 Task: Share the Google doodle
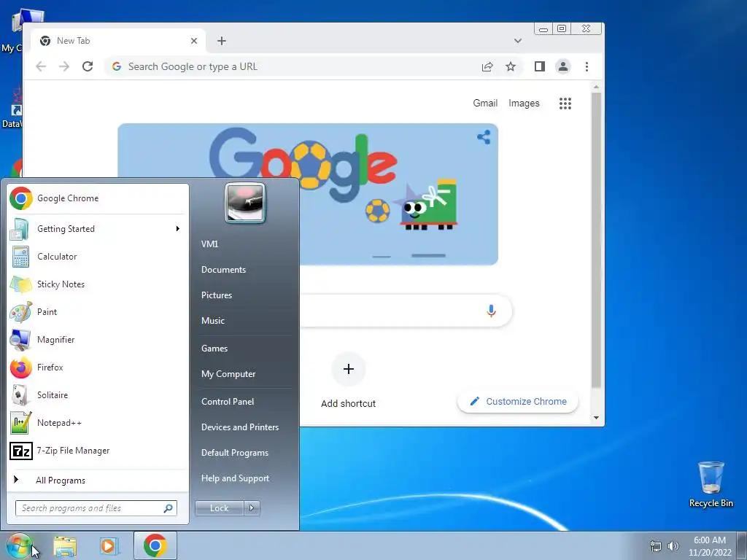[x=484, y=138]
